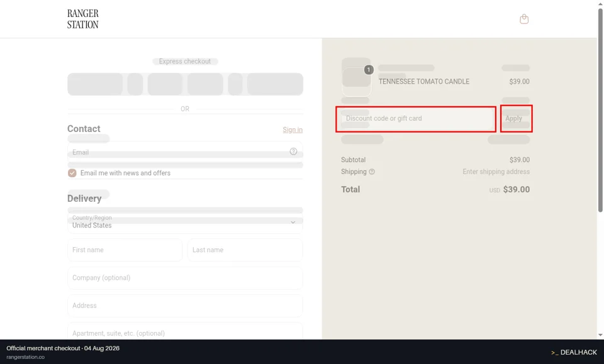Click the First name field
The height and width of the screenshot is (364, 604).
(125, 250)
